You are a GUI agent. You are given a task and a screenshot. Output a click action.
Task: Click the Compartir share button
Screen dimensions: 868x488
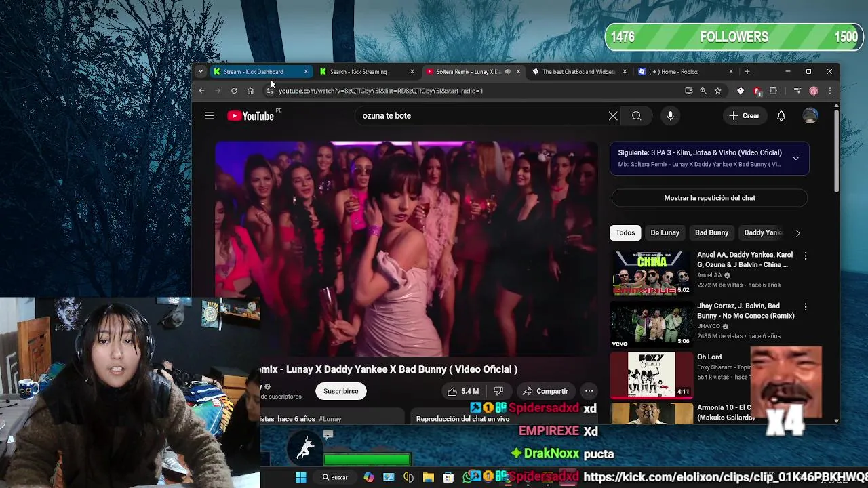coord(545,391)
